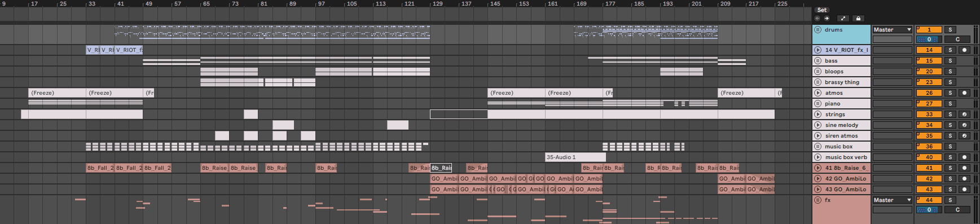Arm track 42 GO_AmbiLo for recording

964,179
